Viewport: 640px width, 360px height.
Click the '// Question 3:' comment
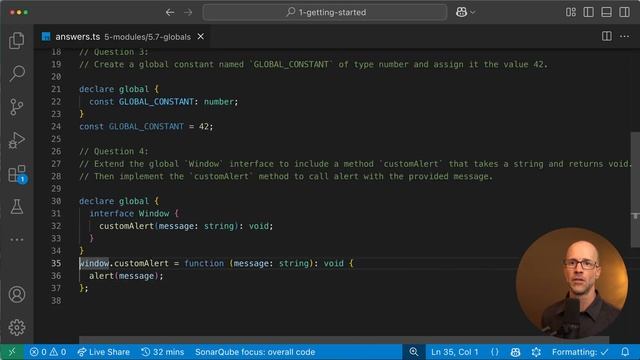[x=114, y=52]
